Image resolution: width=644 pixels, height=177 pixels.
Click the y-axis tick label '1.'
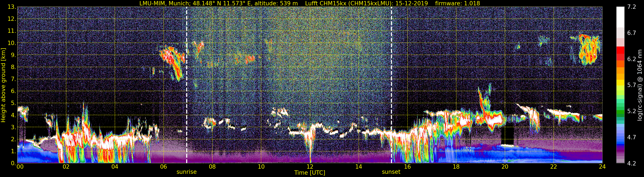point(13,151)
